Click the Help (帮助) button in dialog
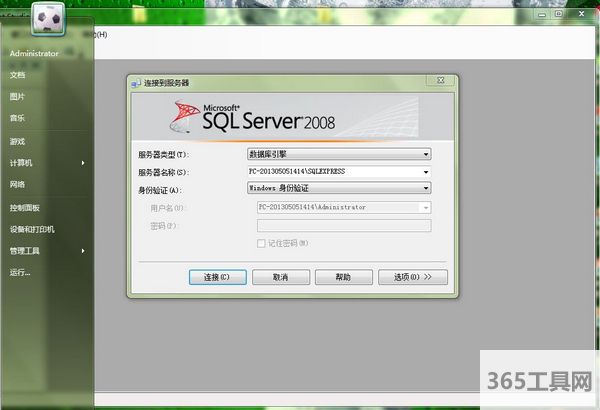 pyautogui.click(x=344, y=277)
